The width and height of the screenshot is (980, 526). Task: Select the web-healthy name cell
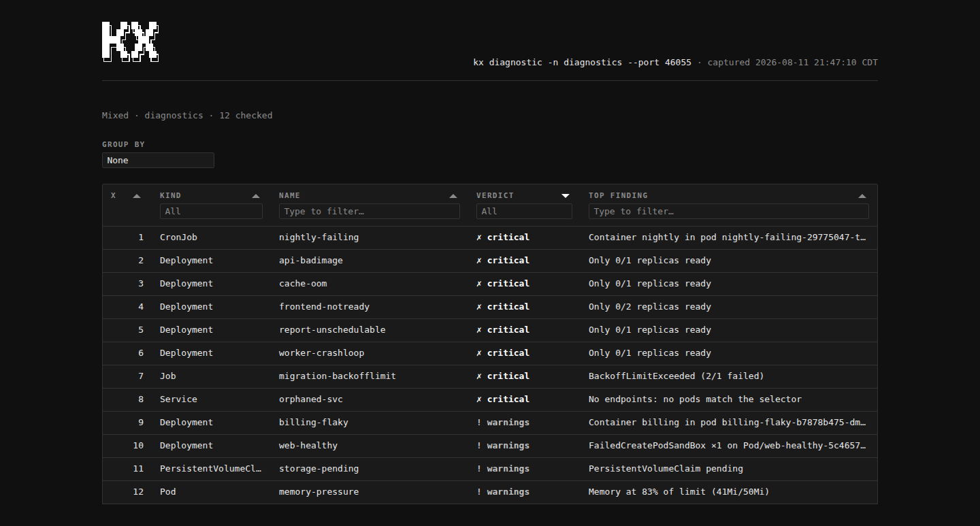tap(308, 446)
